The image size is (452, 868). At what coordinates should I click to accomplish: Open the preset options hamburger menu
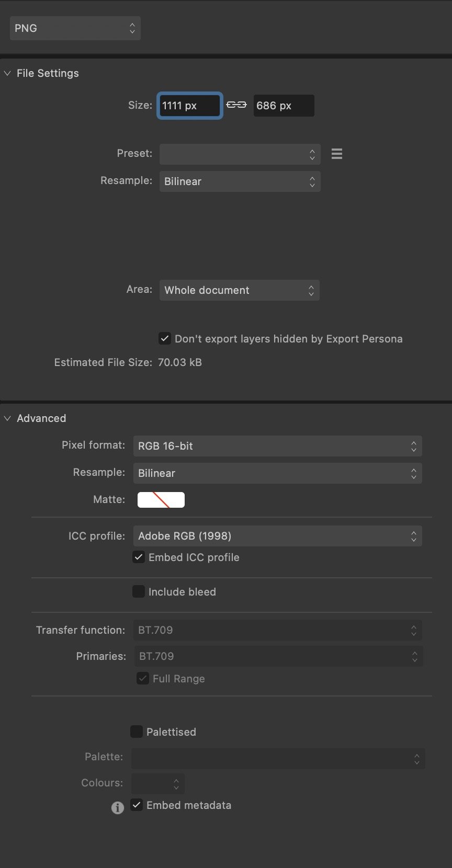(337, 154)
